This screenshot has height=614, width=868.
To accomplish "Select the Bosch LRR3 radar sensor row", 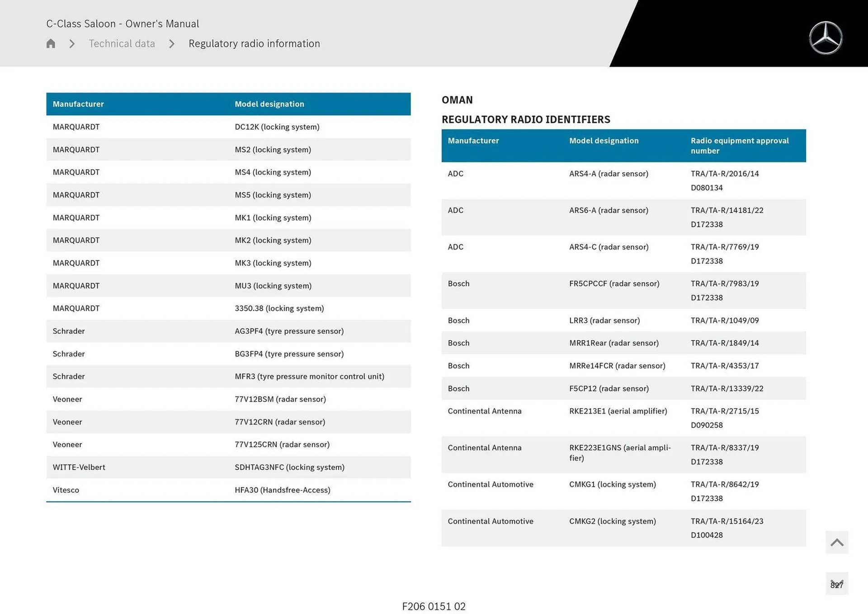I will 624,320.
